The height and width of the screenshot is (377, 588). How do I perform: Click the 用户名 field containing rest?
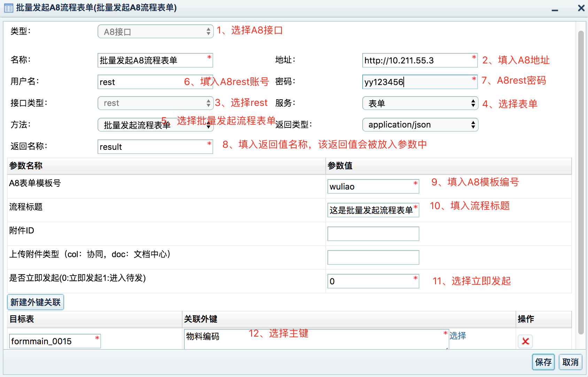[x=155, y=82]
